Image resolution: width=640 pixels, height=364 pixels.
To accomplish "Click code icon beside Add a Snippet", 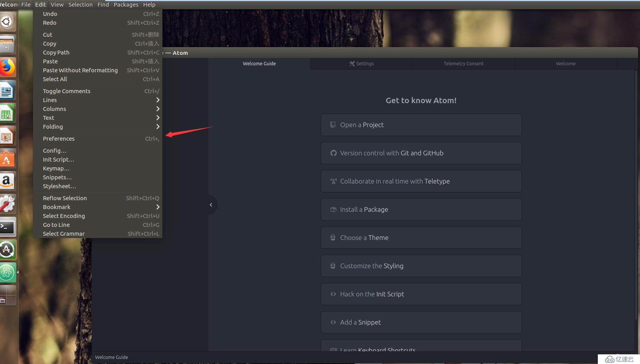I will [x=333, y=322].
